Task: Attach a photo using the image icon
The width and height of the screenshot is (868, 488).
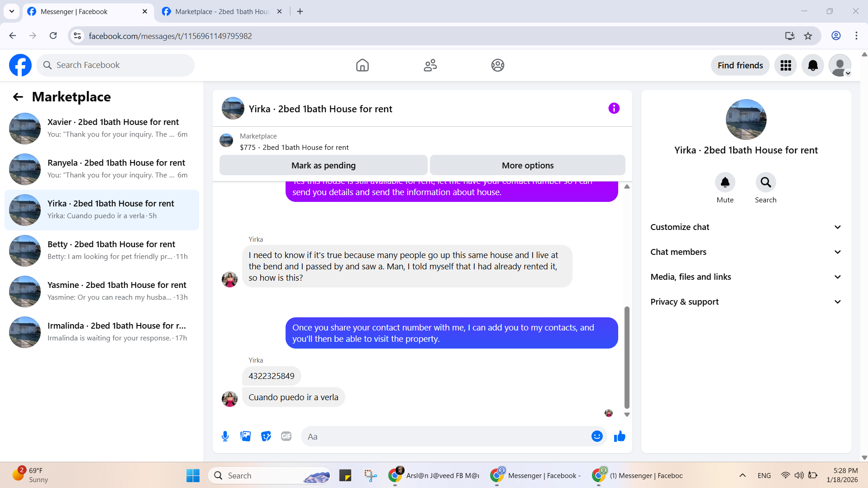Action: (x=245, y=436)
